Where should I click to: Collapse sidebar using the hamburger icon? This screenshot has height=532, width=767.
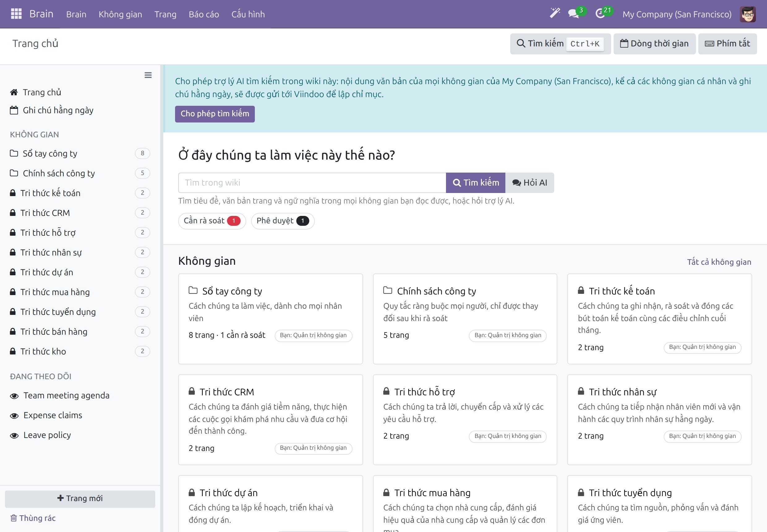[148, 75]
